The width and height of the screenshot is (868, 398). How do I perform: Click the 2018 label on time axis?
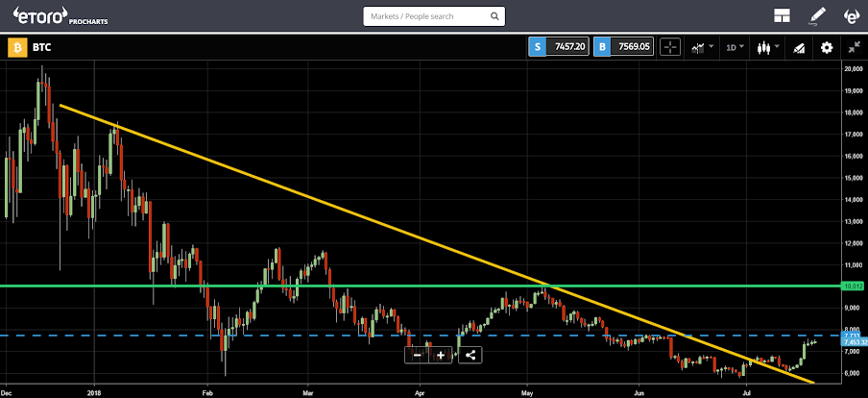94,392
